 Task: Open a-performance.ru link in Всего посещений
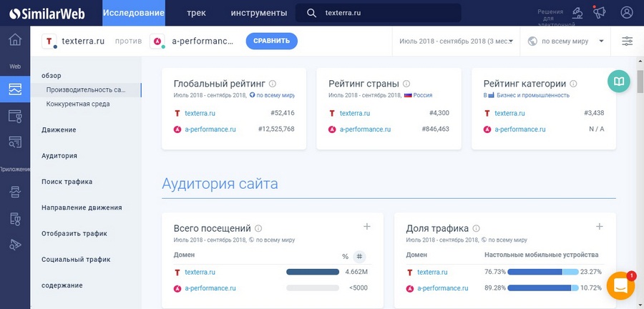pyautogui.click(x=210, y=288)
